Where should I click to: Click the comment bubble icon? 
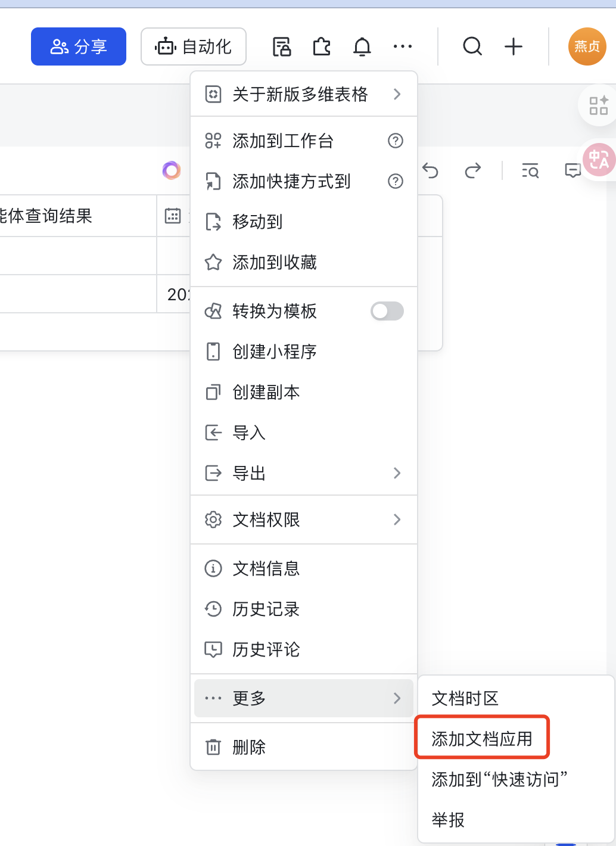[x=573, y=171]
